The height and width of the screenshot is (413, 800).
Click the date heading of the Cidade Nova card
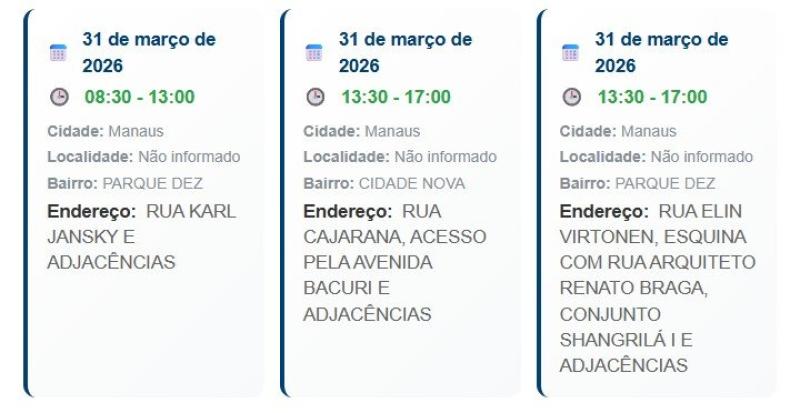(x=403, y=53)
